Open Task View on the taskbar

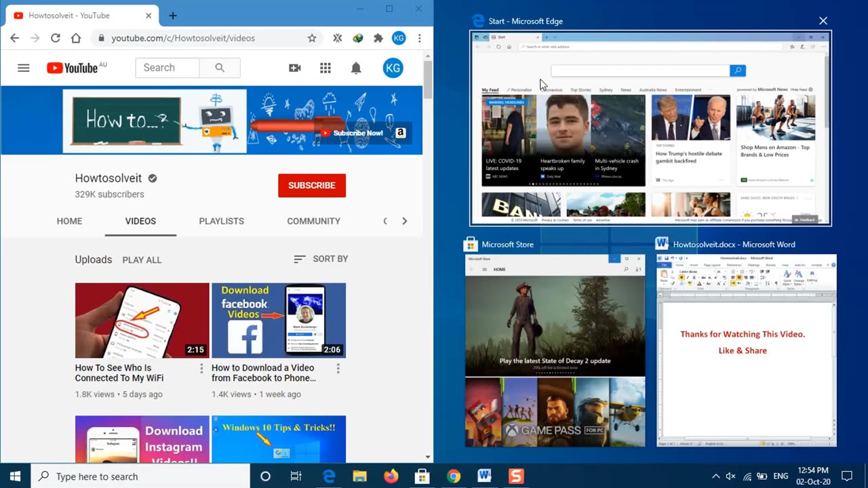click(x=296, y=476)
